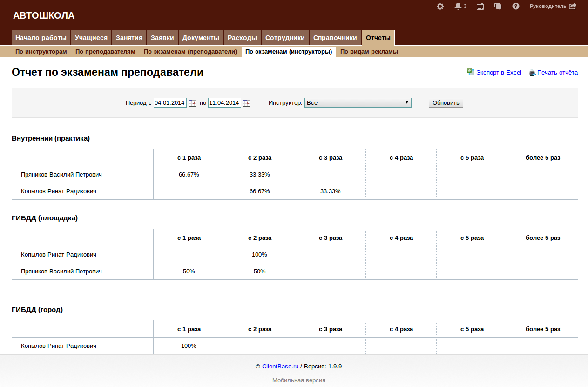Viewport: 588px width, 387px height.
Task: Click the period start date field
Action: click(170, 103)
